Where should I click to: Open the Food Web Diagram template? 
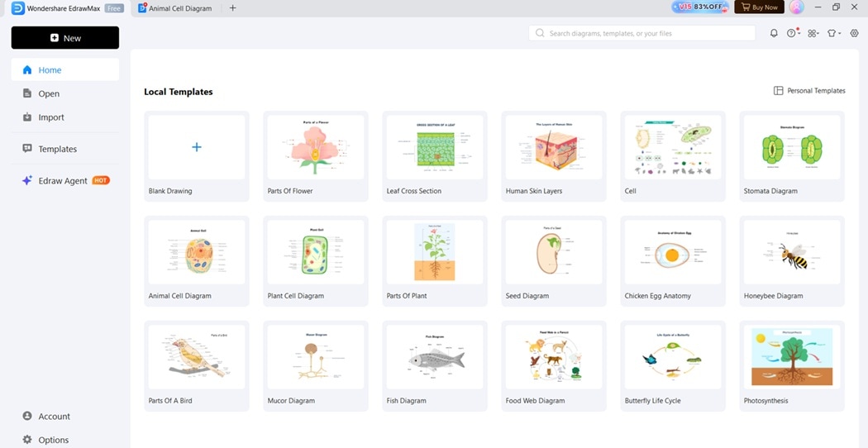pos(554,366)
